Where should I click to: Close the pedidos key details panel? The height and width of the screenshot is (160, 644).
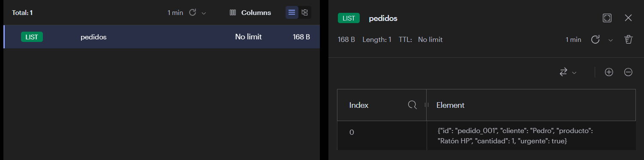629,18
